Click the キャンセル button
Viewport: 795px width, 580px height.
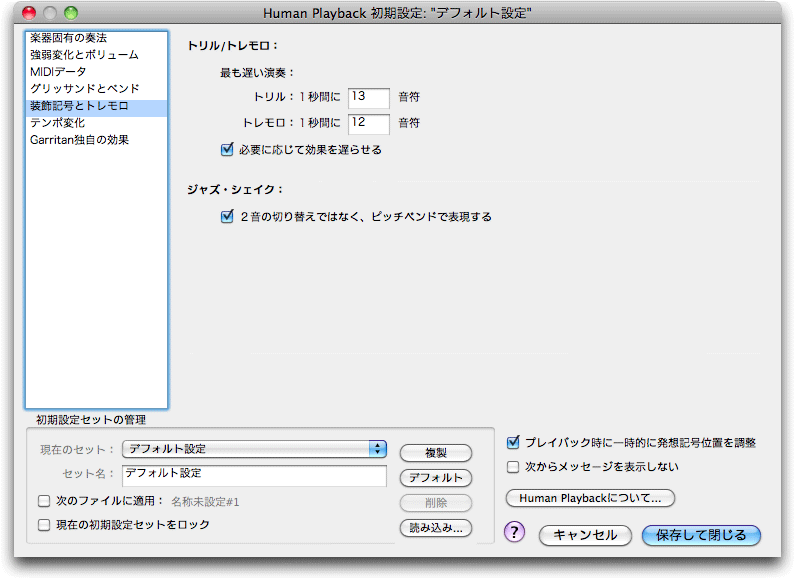[585, 535]
